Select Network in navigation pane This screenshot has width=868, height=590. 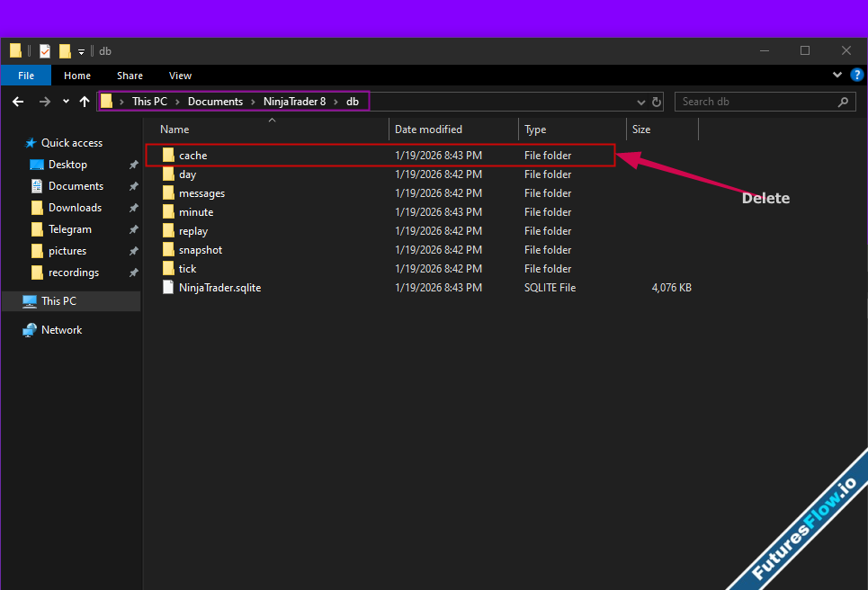61,330
